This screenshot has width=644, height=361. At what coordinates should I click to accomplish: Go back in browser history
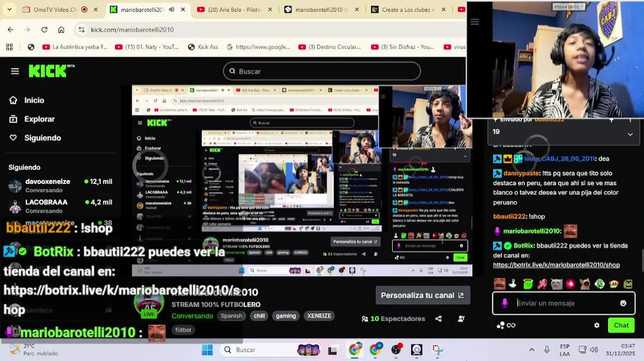tap(11, 30)
